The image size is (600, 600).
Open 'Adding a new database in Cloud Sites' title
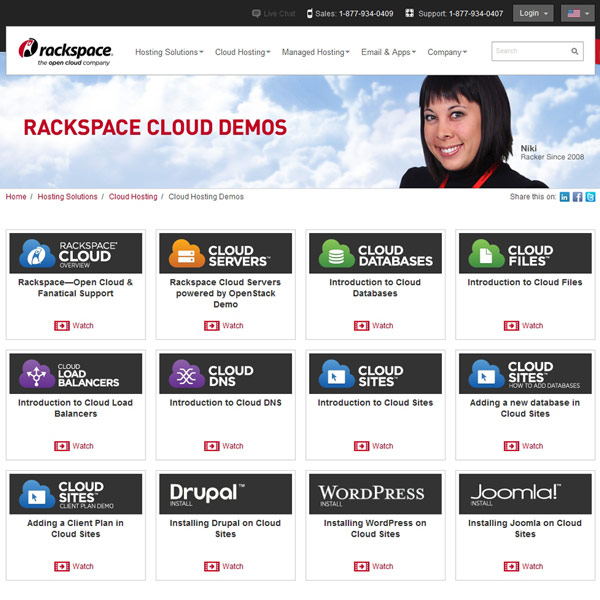(525, 408)
